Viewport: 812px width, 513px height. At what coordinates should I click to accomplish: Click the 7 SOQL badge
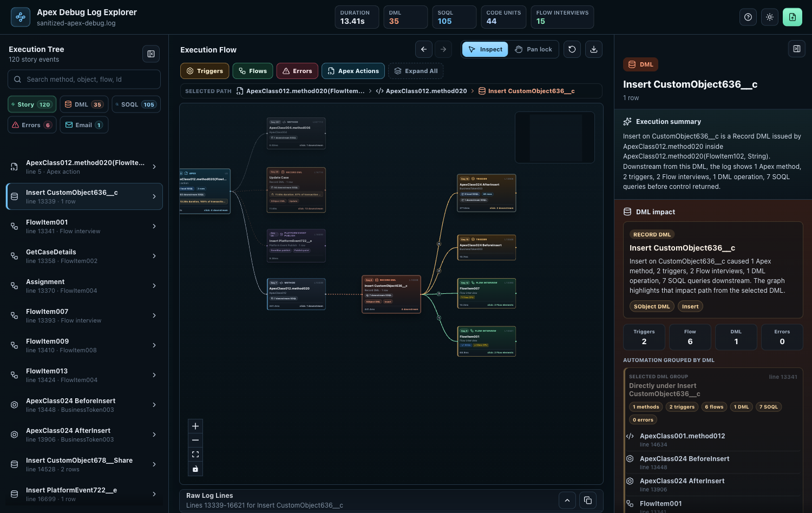tap(769, 407)
